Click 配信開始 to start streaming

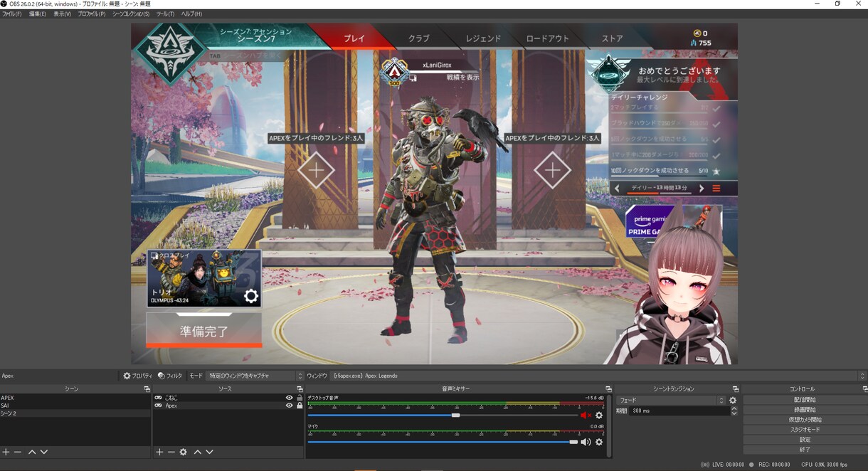[805, 400]
